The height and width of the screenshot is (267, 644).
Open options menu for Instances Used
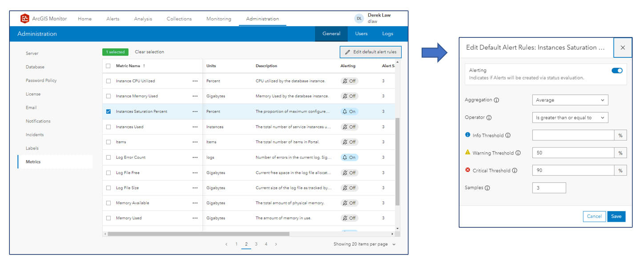[195, 127]
